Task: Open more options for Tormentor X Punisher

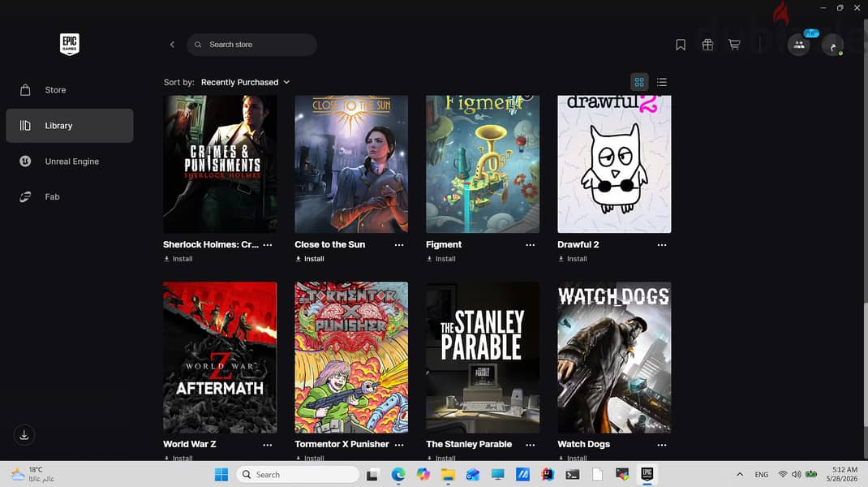Action: pos(399,445)
